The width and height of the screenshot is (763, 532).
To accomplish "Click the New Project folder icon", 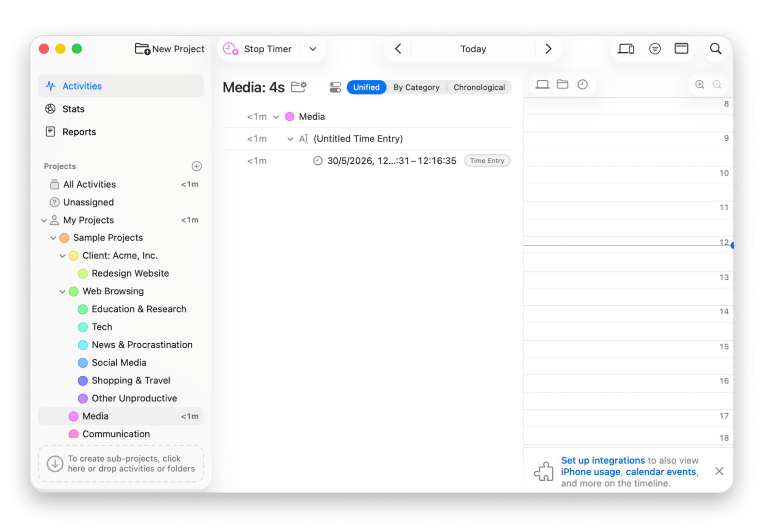I will point(142,49).
